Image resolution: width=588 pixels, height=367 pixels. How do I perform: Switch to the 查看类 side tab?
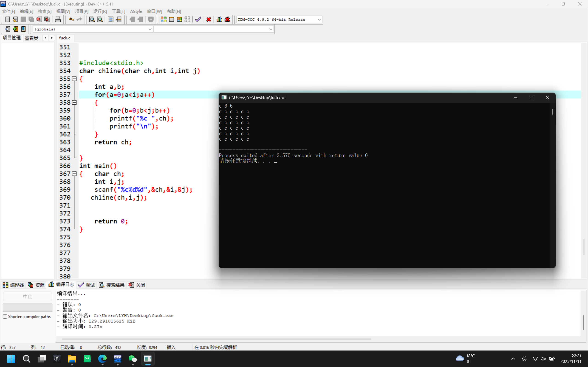click(x=32, y=38)
